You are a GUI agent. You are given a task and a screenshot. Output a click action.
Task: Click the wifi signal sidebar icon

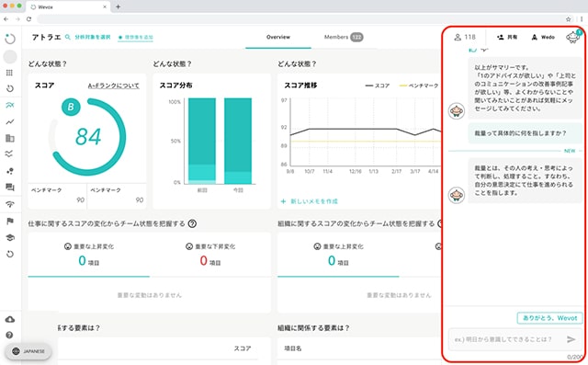click(10, 204)
